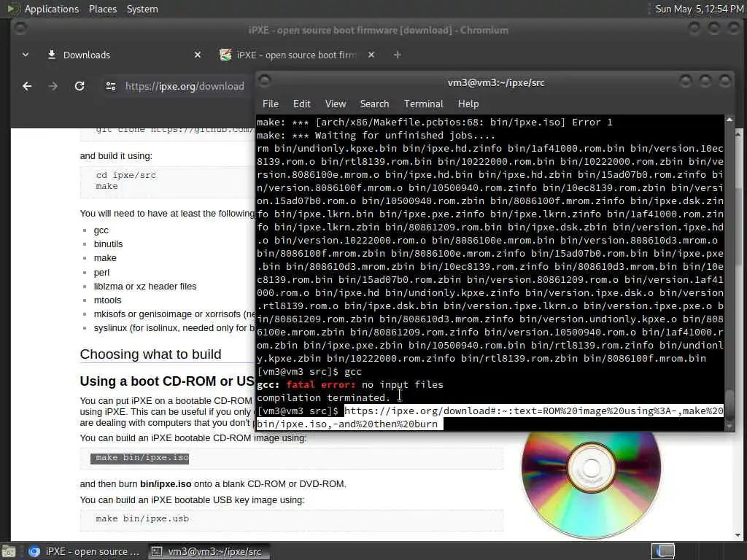Click the Applications menu logo icon
Image resolution: width=747 pixels, height=560 pixels.
click(x=12, y=9)
